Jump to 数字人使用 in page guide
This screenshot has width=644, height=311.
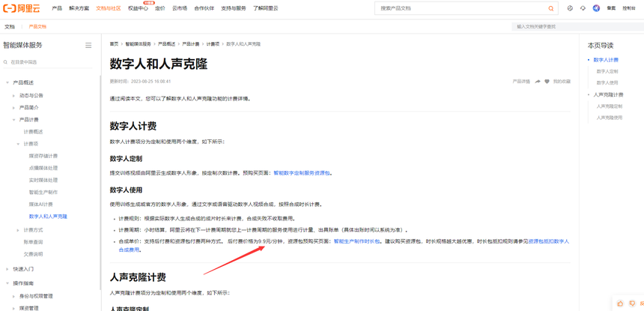(607, 82)
